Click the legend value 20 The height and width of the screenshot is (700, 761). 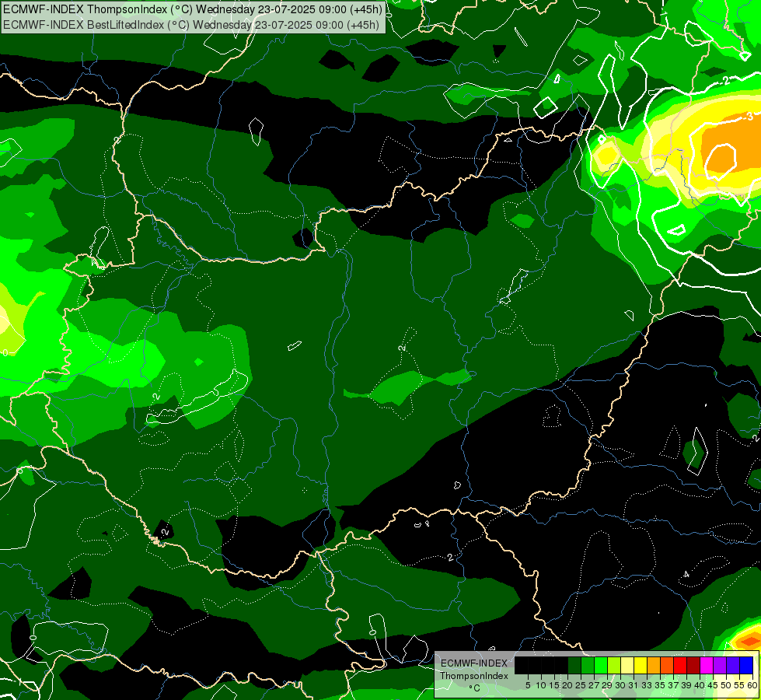(x=568, y=685)
